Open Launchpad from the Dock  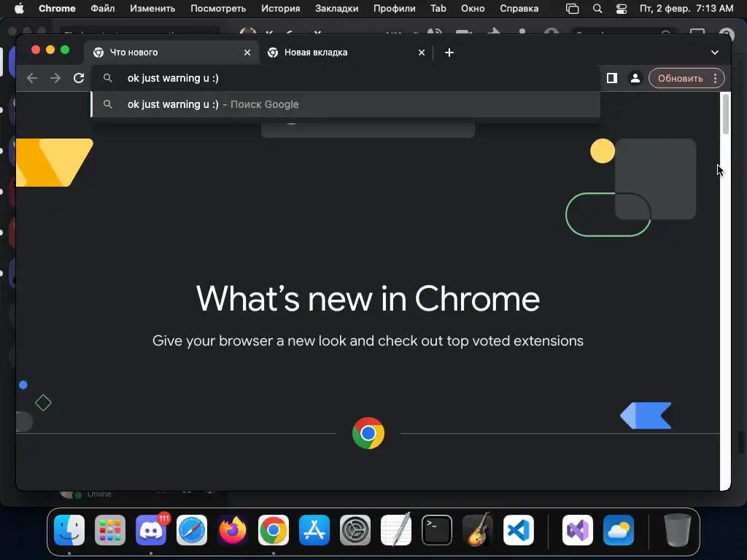pos(110,530)
